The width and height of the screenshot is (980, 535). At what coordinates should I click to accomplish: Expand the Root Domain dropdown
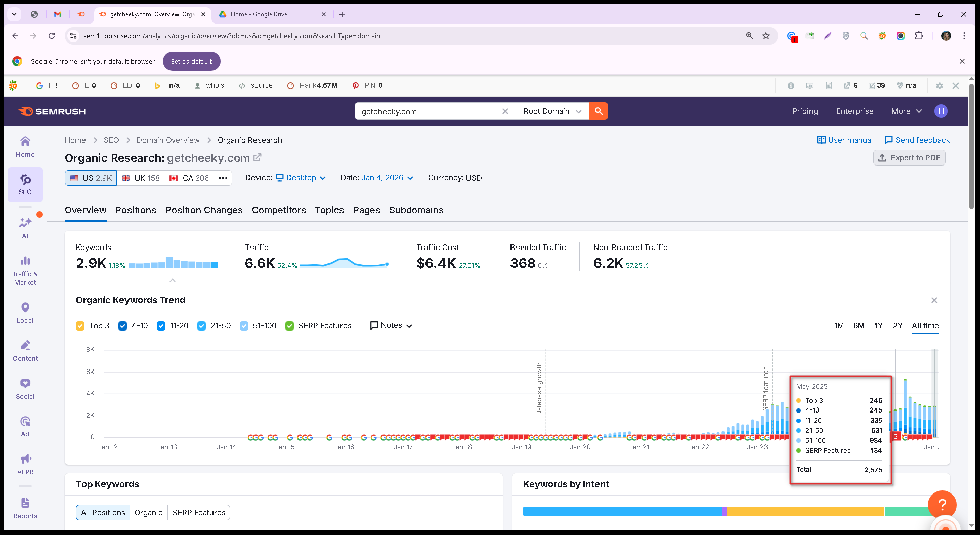[552, 111]
